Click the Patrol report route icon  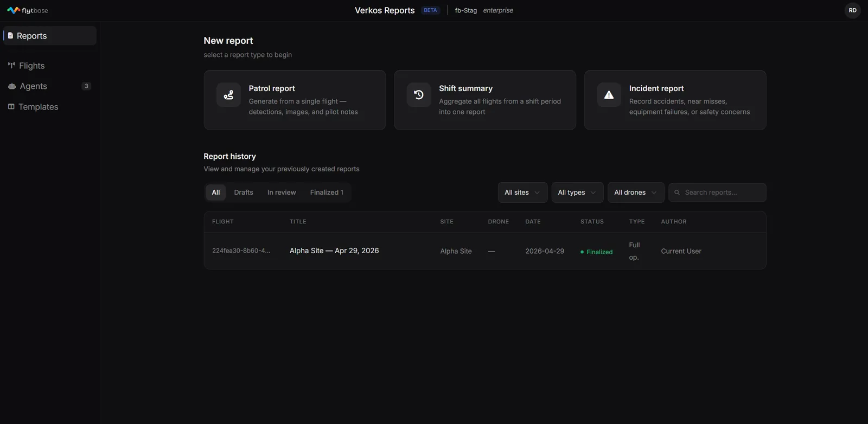pyautogui.click(x=228, y=95)
